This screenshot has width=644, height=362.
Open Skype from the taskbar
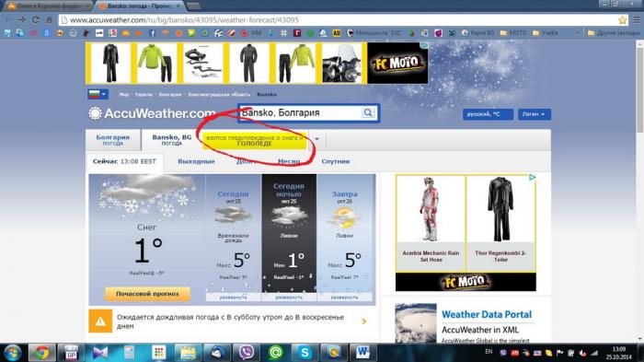tap(305, 353)
